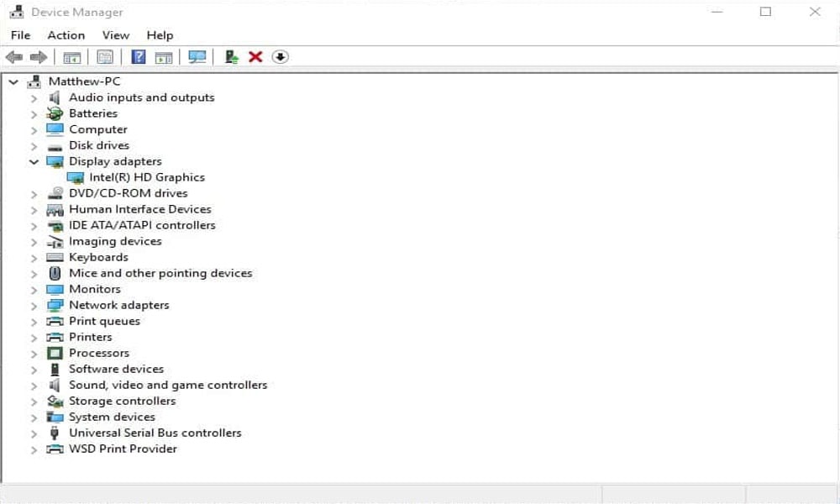Toggle the action pane toolbar icon
840x504 pixels.
tap(164, 57)
